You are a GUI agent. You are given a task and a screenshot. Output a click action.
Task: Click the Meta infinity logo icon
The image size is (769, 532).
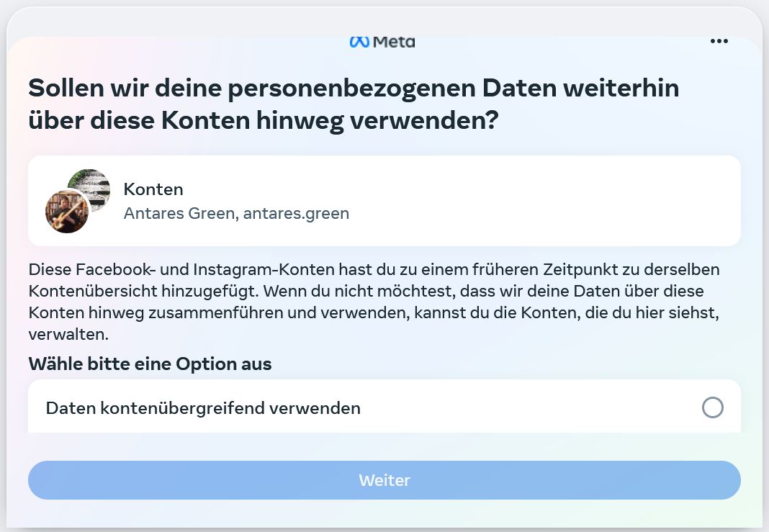[x=359, y=42]
